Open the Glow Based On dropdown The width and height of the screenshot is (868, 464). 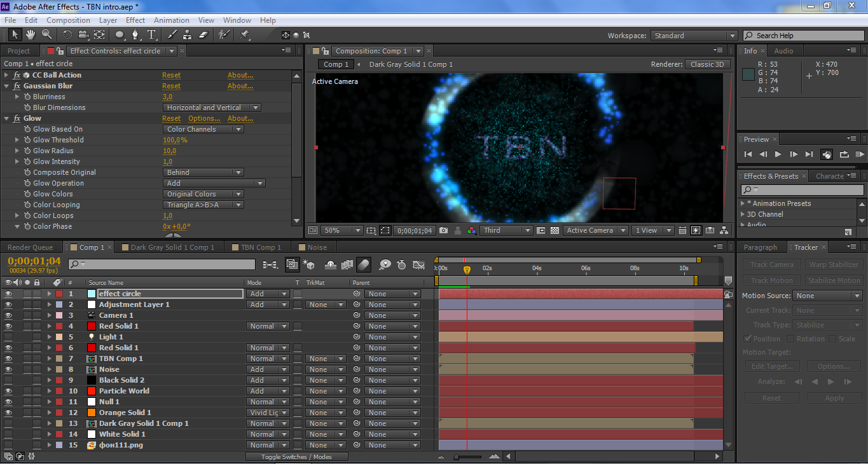[x=203, y=129]
